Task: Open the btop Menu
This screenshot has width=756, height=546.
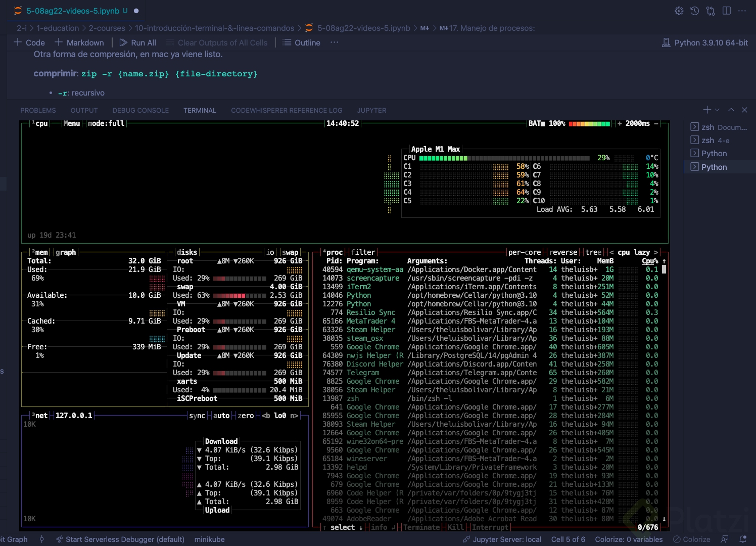Action: point(72,123)
